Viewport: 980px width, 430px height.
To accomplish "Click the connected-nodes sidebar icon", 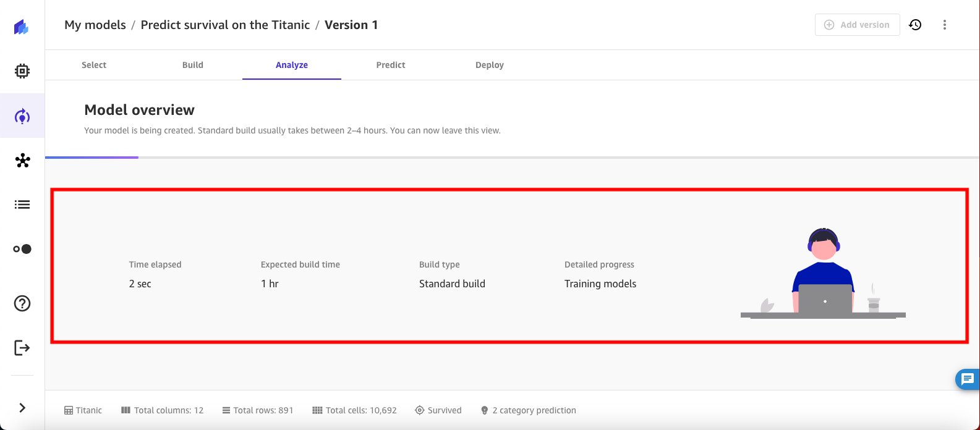I will point(22,161).
